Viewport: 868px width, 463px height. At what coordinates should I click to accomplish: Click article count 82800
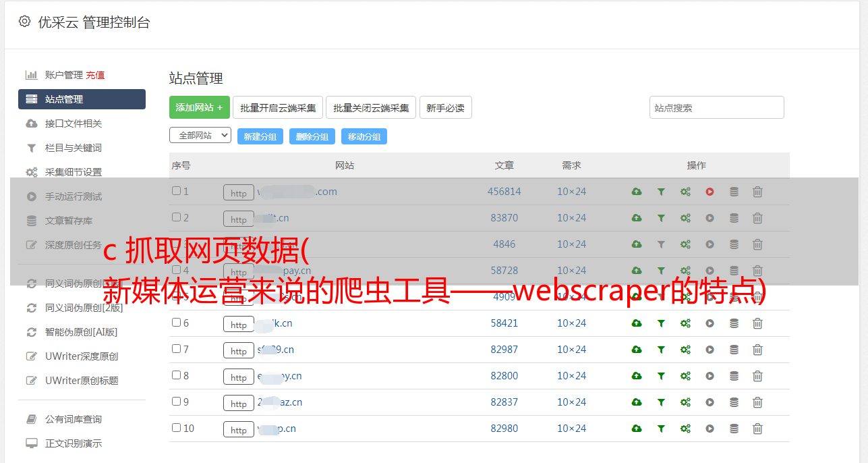pos(504,376)
